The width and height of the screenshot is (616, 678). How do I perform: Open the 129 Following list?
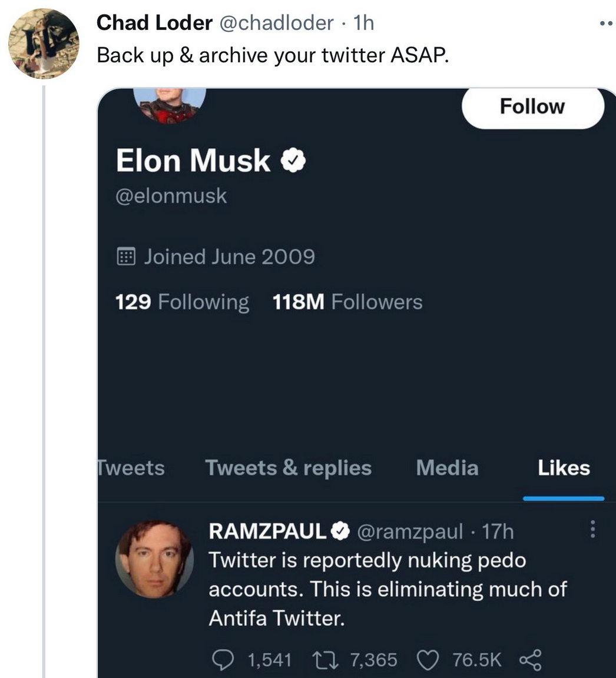pos(182,302)
